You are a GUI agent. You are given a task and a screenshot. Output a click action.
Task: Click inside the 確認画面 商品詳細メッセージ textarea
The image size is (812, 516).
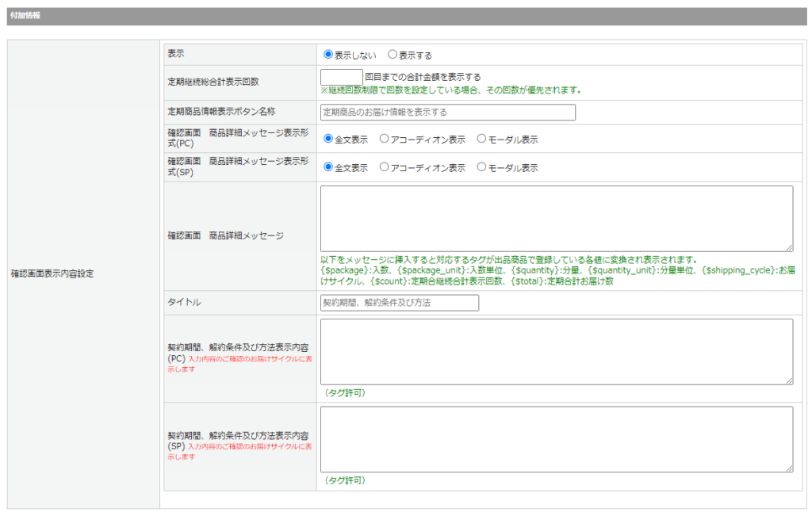556,218
